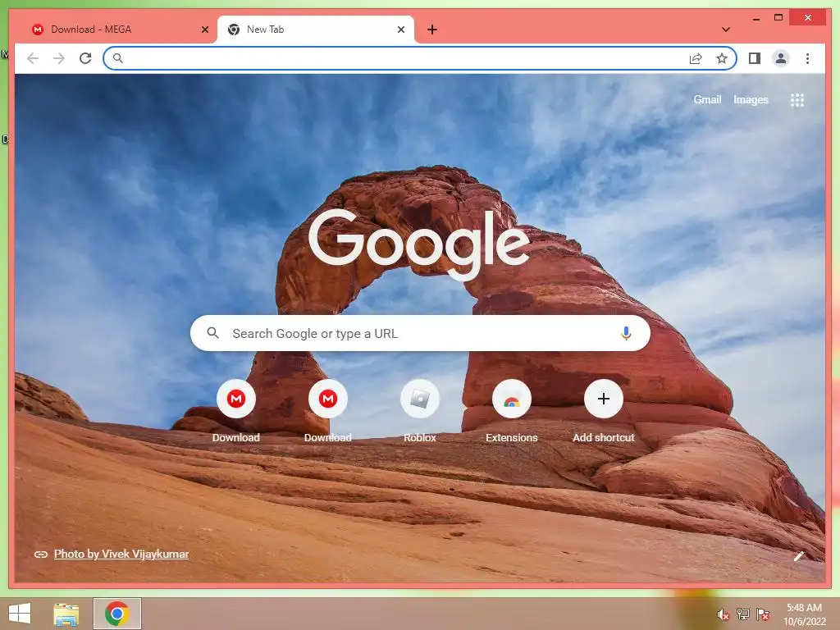Open the Windows Start button

[20, 614]
